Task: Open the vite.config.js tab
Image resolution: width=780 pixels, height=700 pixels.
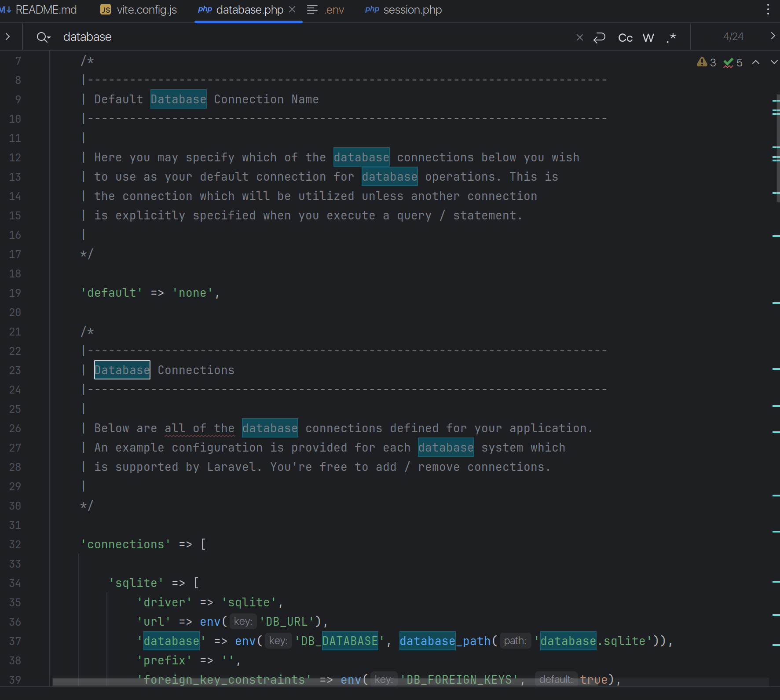Action: click(x=139, y=10)
